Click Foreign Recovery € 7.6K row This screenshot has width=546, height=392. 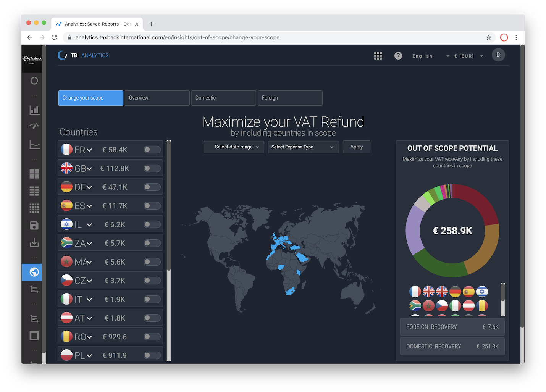coord(452,327)
